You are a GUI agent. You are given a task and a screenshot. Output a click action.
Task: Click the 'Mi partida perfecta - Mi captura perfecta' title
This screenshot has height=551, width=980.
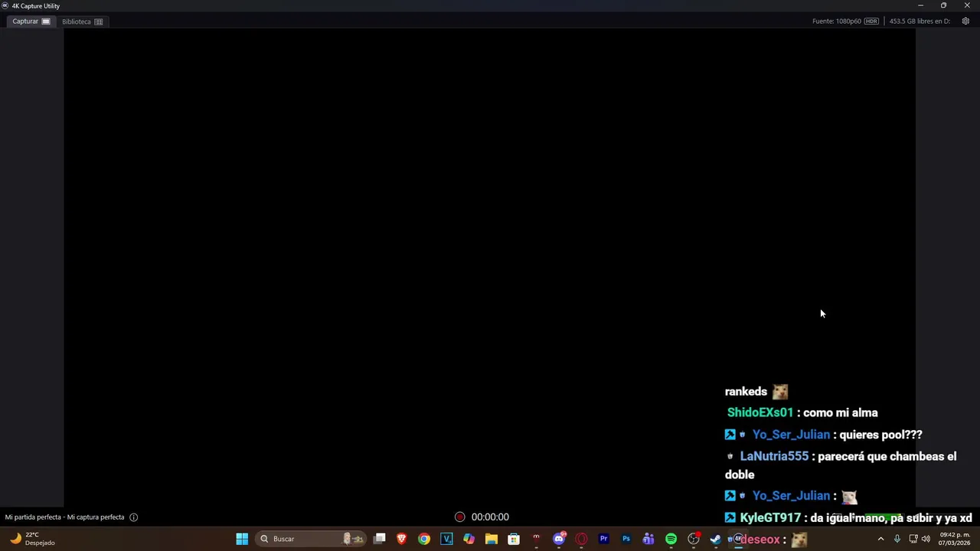64,517
